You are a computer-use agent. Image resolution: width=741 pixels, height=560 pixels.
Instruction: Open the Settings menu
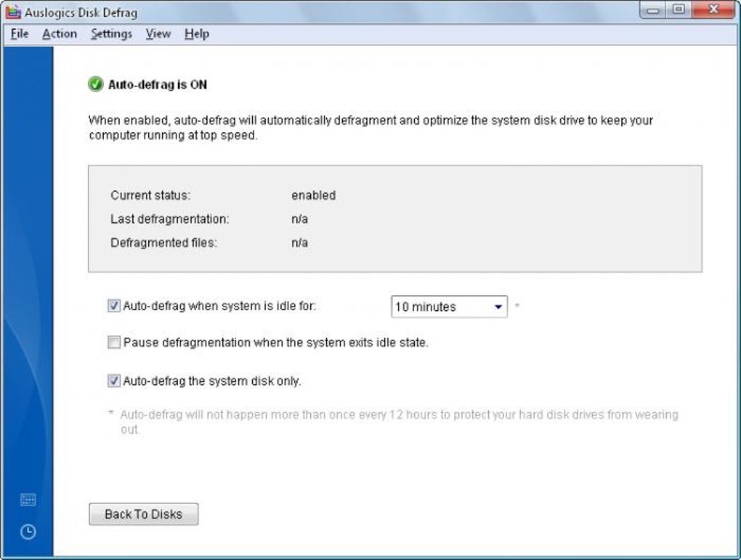click(x=112, y=34)
